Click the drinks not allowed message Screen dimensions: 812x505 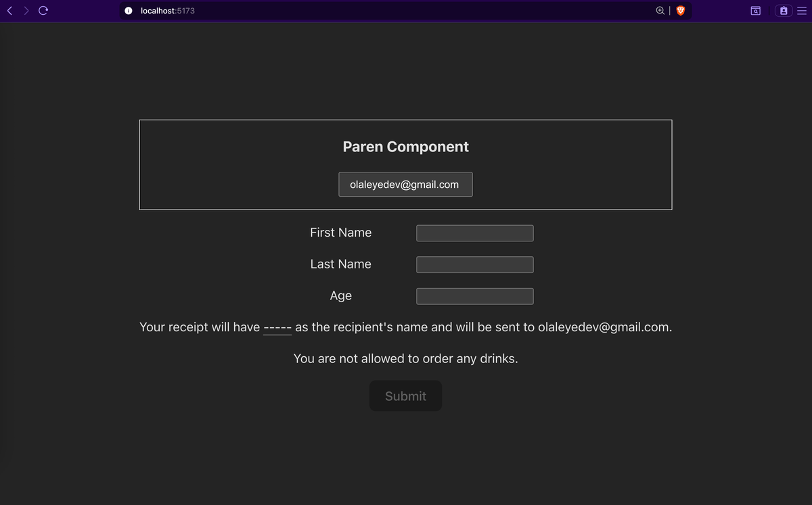click(405, 358)
